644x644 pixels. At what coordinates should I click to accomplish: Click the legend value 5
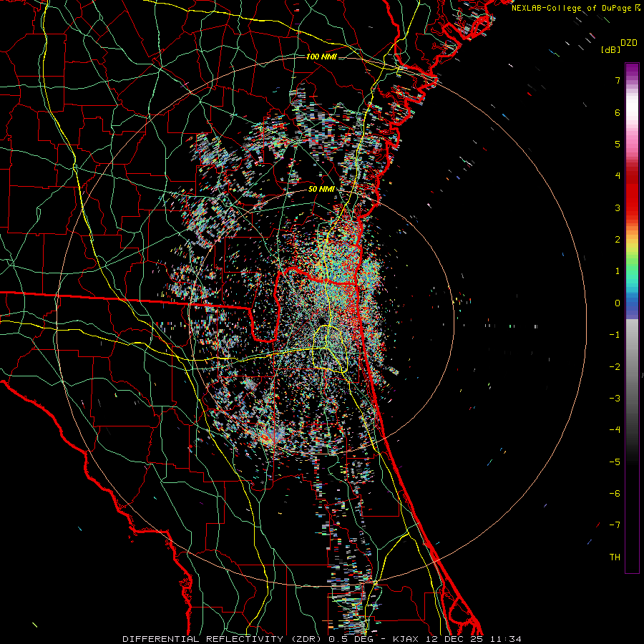618,144
